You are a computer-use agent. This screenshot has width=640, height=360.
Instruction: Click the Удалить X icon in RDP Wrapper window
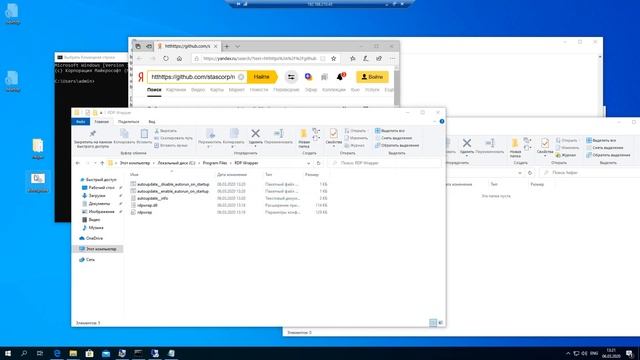(x=256, y=133)
